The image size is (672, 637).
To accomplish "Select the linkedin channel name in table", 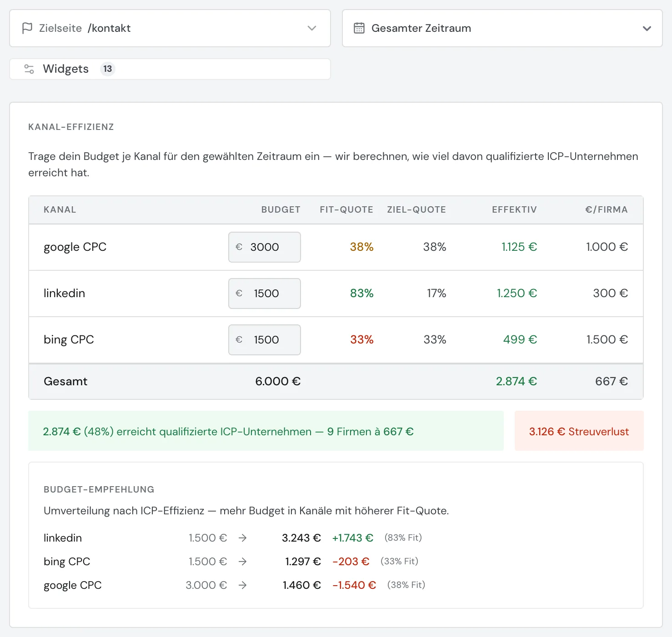I will click(64, 294).
